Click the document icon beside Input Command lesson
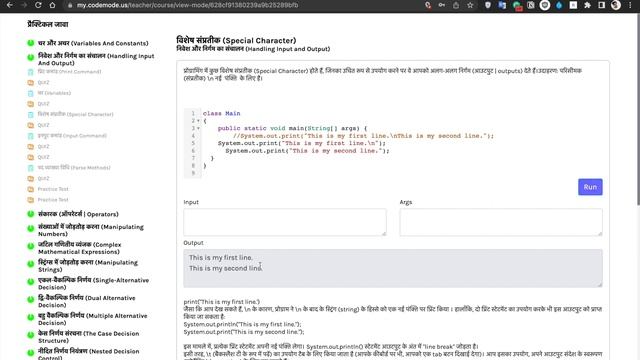Screen dimensions: 640x360 coord(31,136)
